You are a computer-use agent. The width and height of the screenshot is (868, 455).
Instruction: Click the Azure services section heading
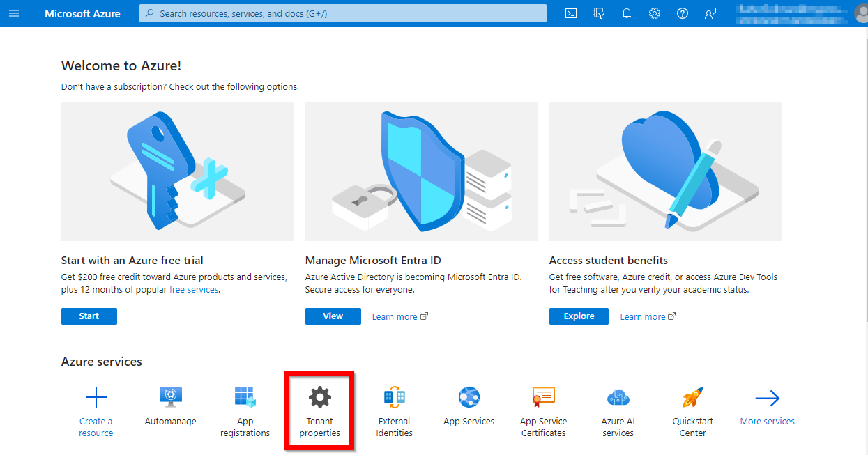click(102, 362)
